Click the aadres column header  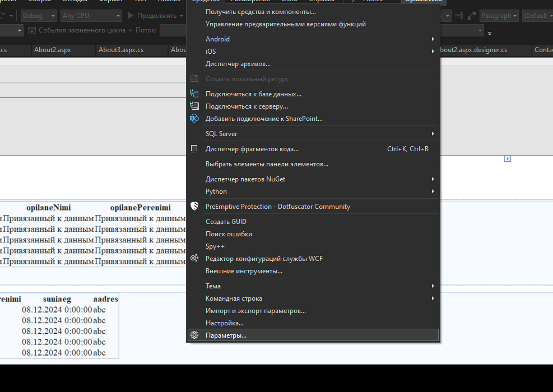[105, 299]
